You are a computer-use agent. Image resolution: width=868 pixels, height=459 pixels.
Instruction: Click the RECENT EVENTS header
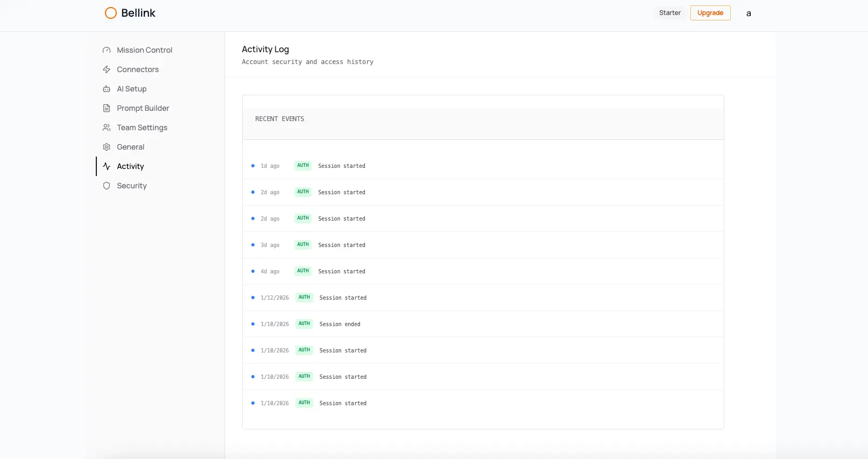[x=279, y=119]
